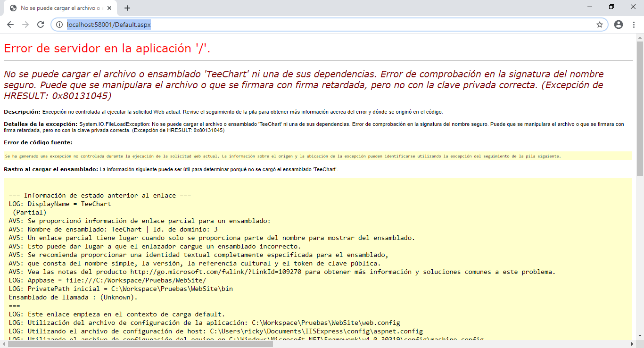Screen dimensions: 644x348
Task: Click the scroll up arrow of vertical scrollbar
Action: click(640, 37)
